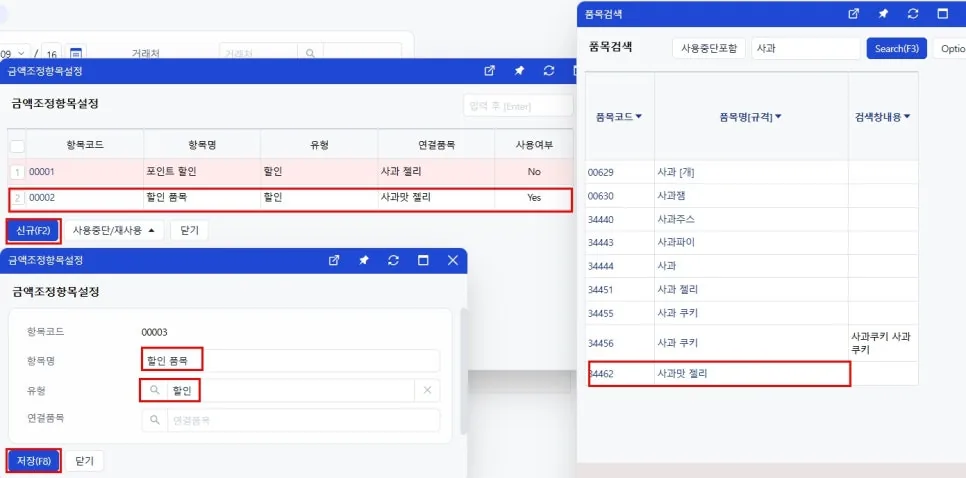This screenshot has height=478, width=966.
Task: Toggle the 사용중단포함 option
Action: (708, 49)
